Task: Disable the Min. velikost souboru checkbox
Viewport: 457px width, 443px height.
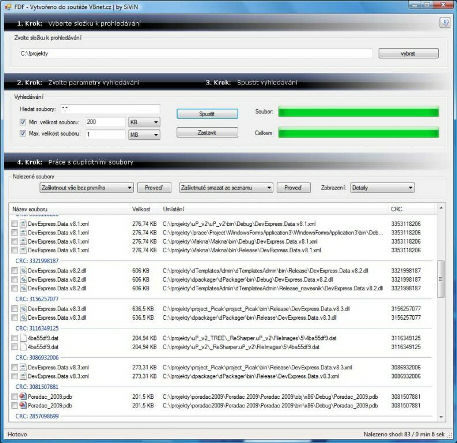Action: point(23,122)
